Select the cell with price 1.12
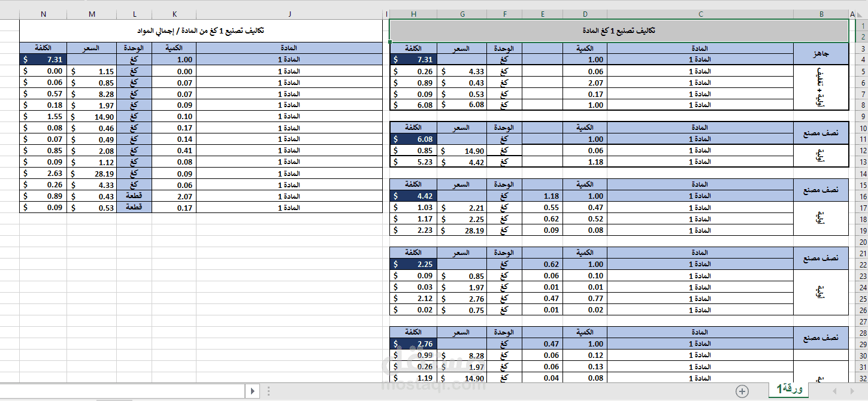This screenshot has width=868, height=401. tap(92, 162)
